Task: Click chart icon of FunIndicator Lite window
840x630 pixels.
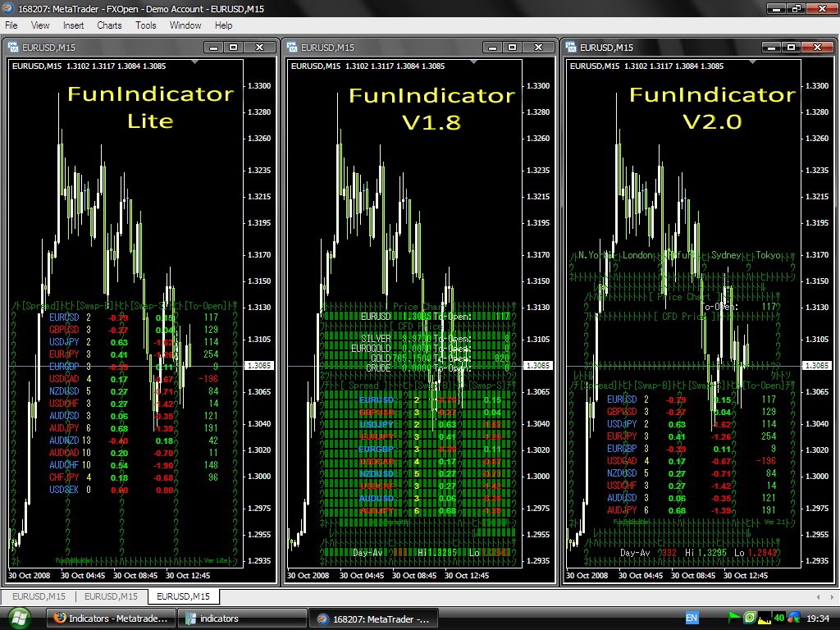Action: 13,47
